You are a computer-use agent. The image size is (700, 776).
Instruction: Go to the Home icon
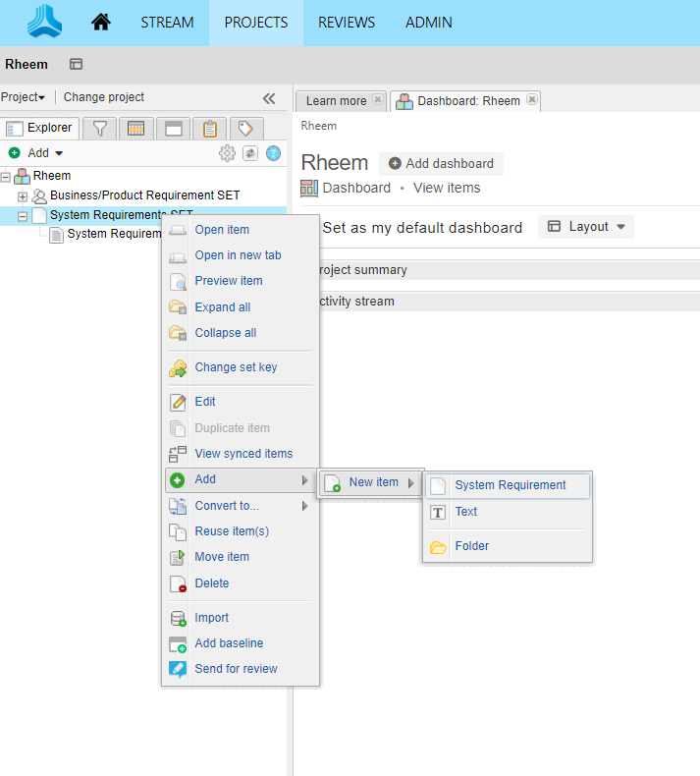coord(101,23)
